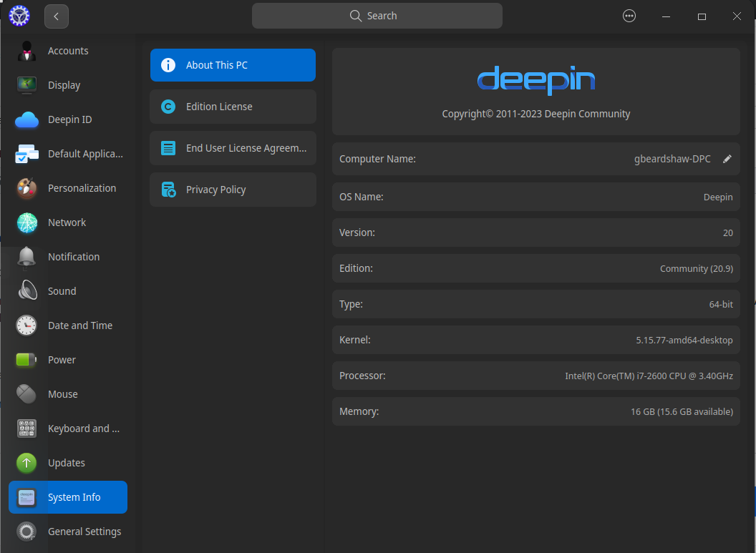Screen dimensions: 756x553
Task: Click the 64-bit type value
Action: [x=721, y=305]
